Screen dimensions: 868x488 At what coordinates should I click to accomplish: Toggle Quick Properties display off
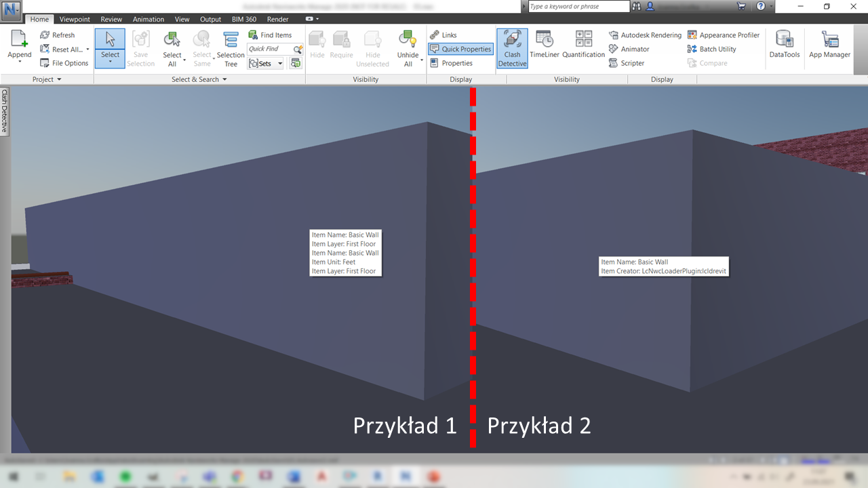tap(460, 49)
